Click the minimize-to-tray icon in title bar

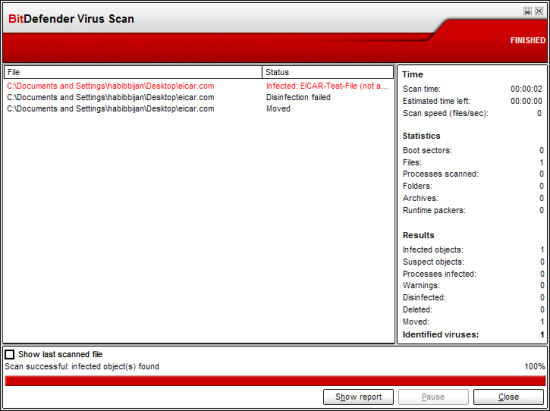[527, 11]
